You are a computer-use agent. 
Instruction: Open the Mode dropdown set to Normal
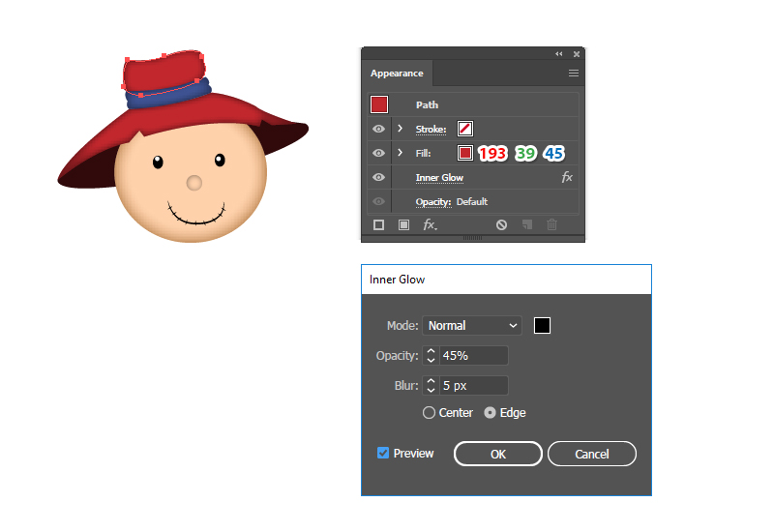click(x=472, y=326)
